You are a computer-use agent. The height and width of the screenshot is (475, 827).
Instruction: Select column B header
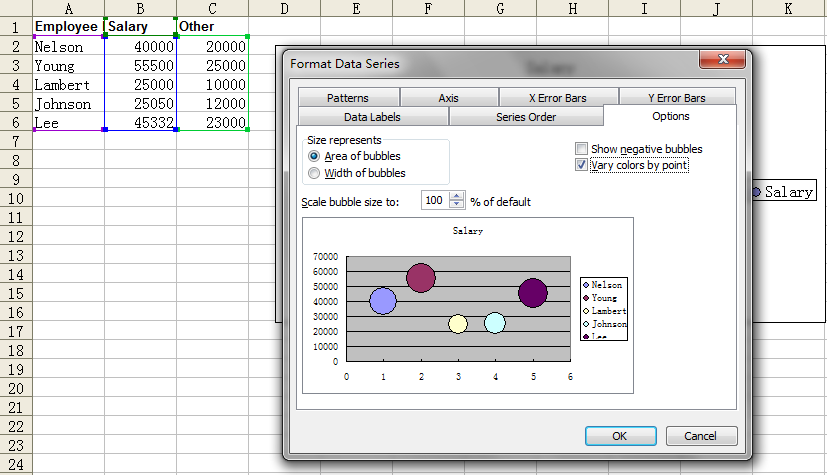tap(140, 8)
